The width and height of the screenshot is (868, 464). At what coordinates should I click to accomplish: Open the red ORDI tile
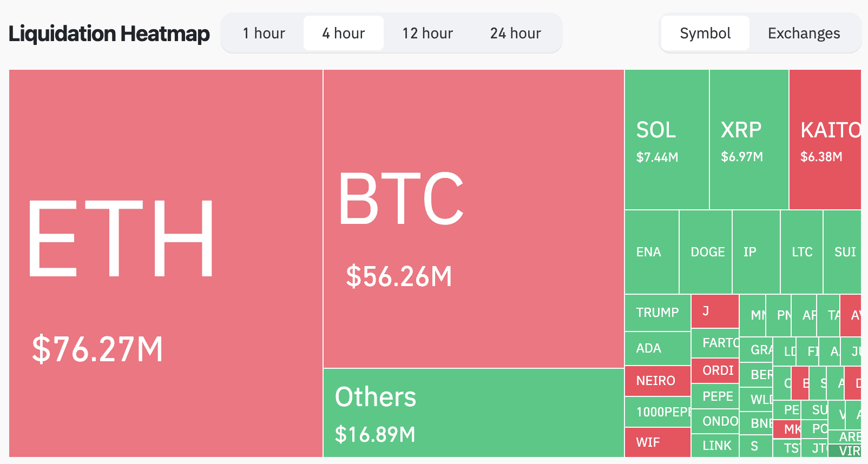click(715, 370)
